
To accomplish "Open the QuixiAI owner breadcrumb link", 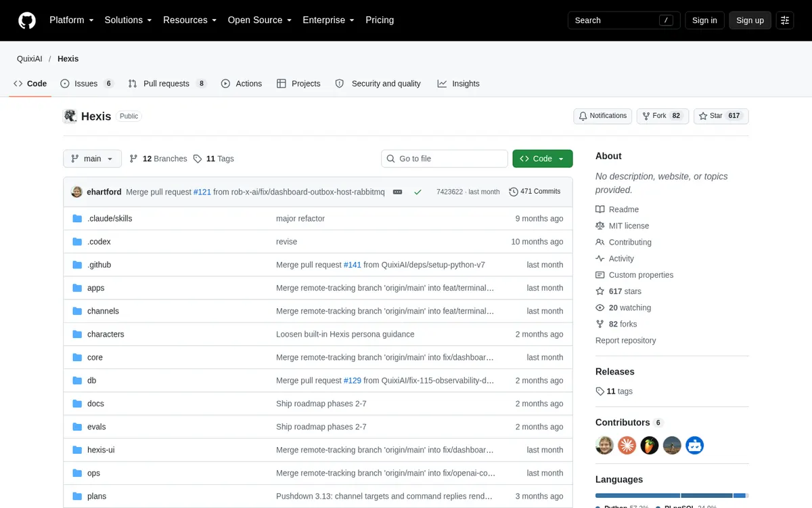I will pyautogui.click(x=30, y=59).
